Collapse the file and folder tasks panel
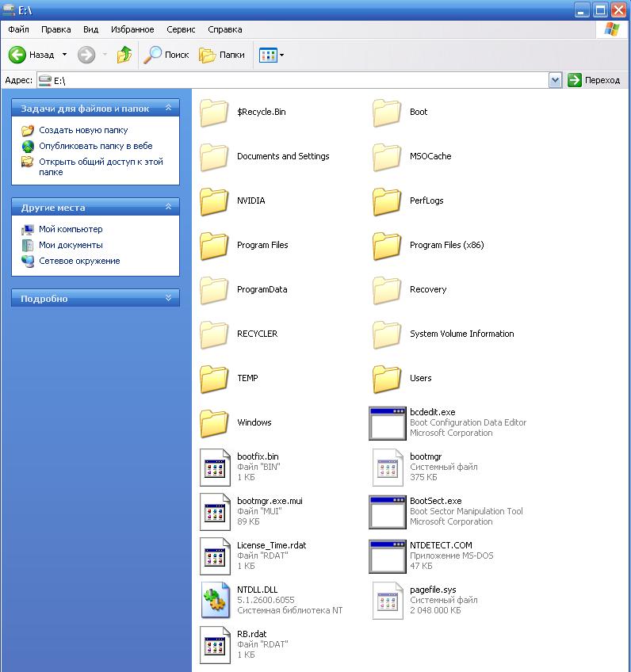This screenshot has height=672, width=631. tap(168, 108)
